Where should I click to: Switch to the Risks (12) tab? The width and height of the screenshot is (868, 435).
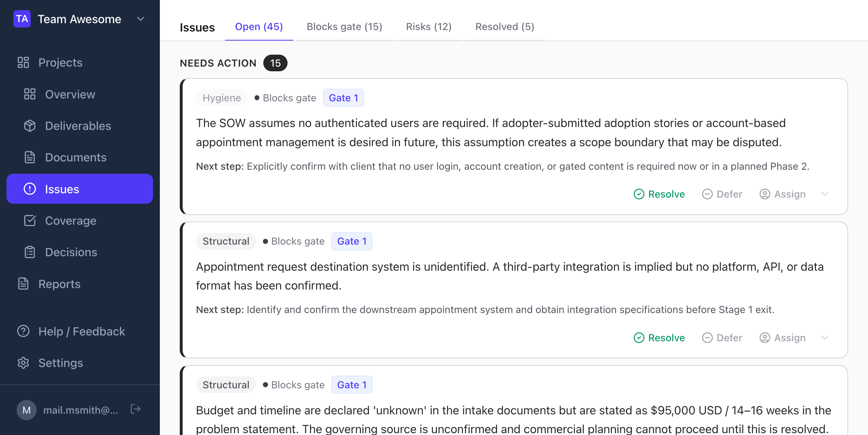tap(428, 26)
